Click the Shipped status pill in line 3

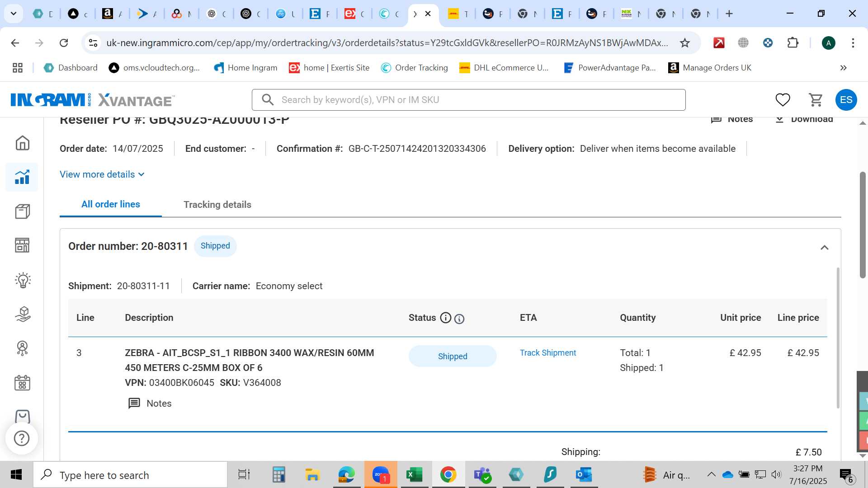[x=453, y=356]
